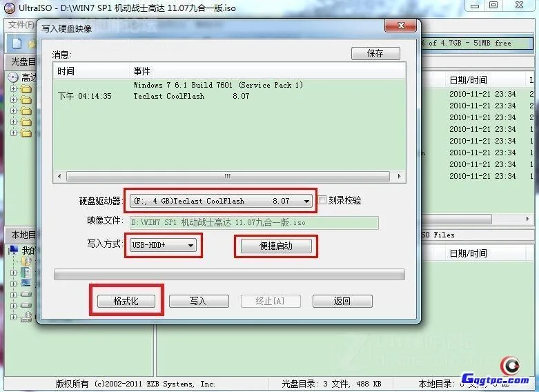
Task: Enable the 刻录校验 verify checkbox
Action: coord(322,199)
